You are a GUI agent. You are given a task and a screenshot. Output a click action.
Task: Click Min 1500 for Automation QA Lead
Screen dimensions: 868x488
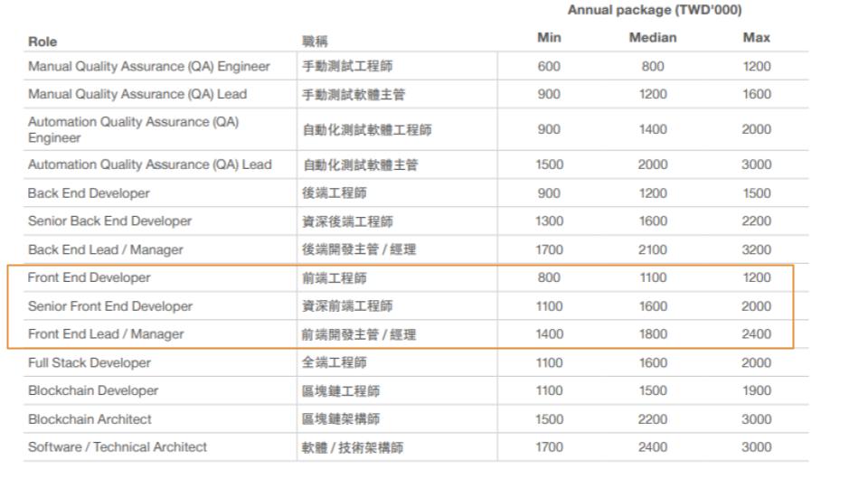(x=549, y=164)
